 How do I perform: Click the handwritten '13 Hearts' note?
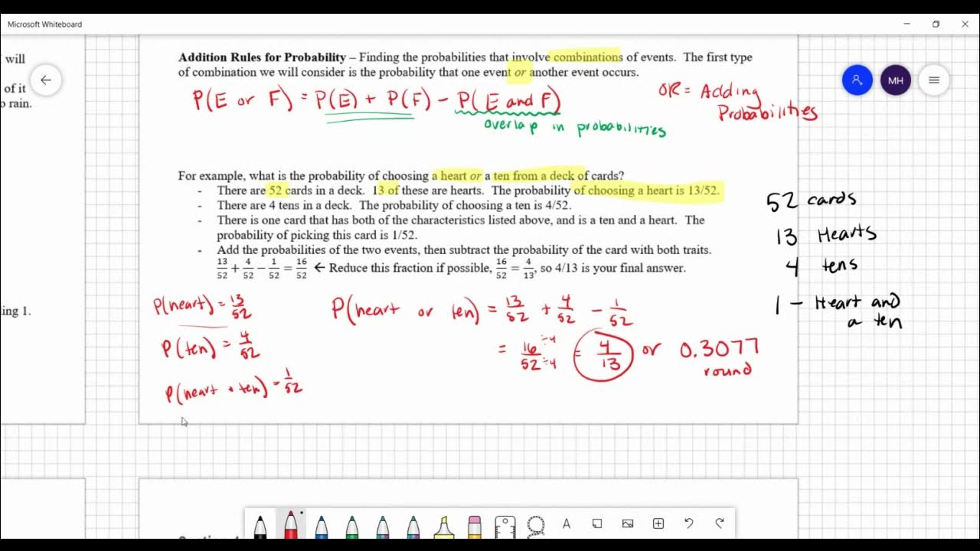tap(825, 235)
